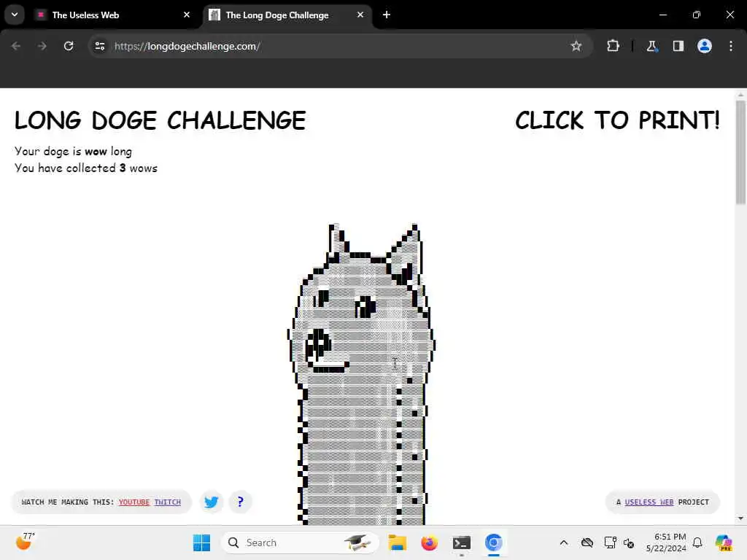Click the page vertical scrollbar thumb
This screenshot has height=560, width=747.
coord(740,152)
